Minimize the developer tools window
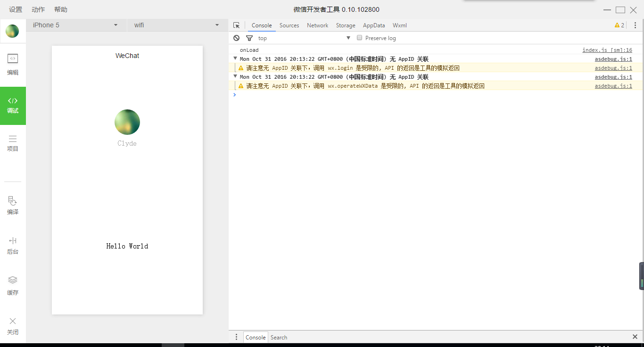Viewport: 644px width, 347px height. (607, 9)
